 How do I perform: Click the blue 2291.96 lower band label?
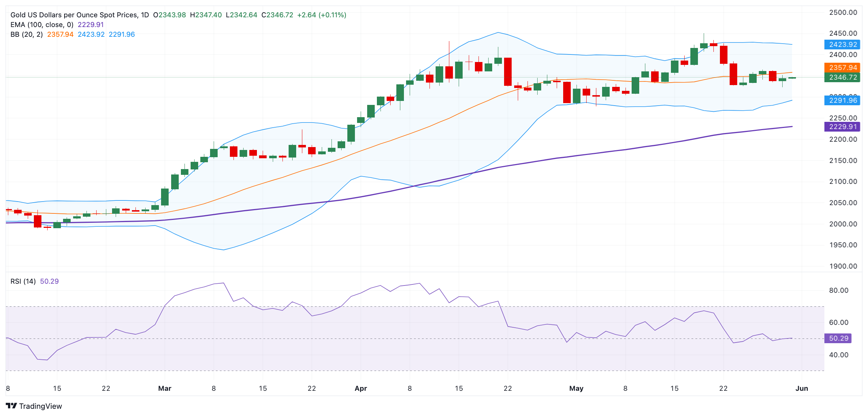point(842,100)
